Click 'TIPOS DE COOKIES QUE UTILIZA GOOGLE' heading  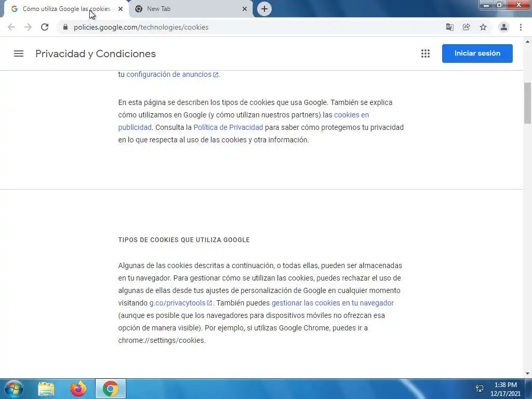tap(184, 240)
